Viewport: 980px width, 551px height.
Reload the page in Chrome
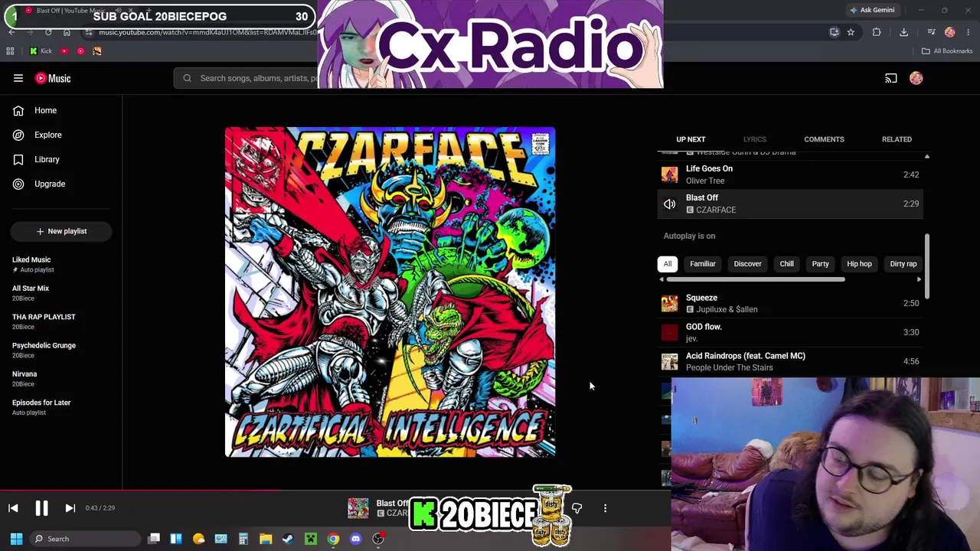48,32
